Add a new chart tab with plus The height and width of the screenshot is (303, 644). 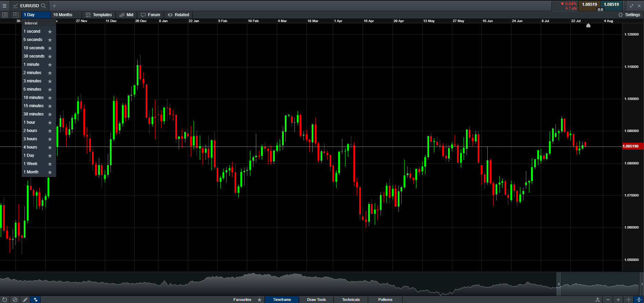(54, 6)
